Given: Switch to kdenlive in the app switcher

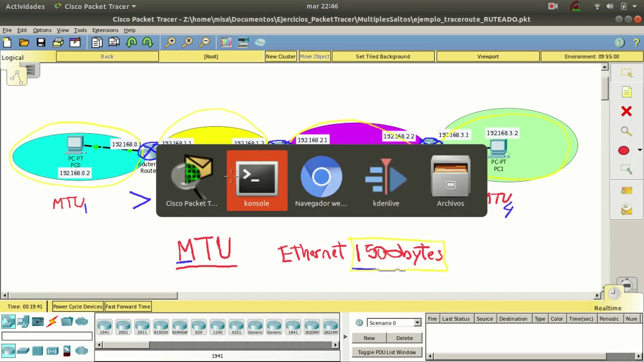Looking at the screenshot, I should click(386, 181).
